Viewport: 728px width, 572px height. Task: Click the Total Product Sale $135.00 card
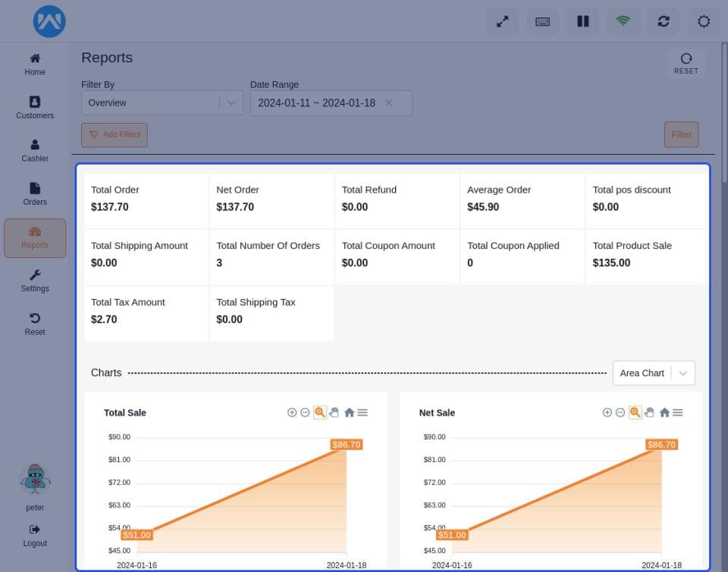tap(647, 256)
